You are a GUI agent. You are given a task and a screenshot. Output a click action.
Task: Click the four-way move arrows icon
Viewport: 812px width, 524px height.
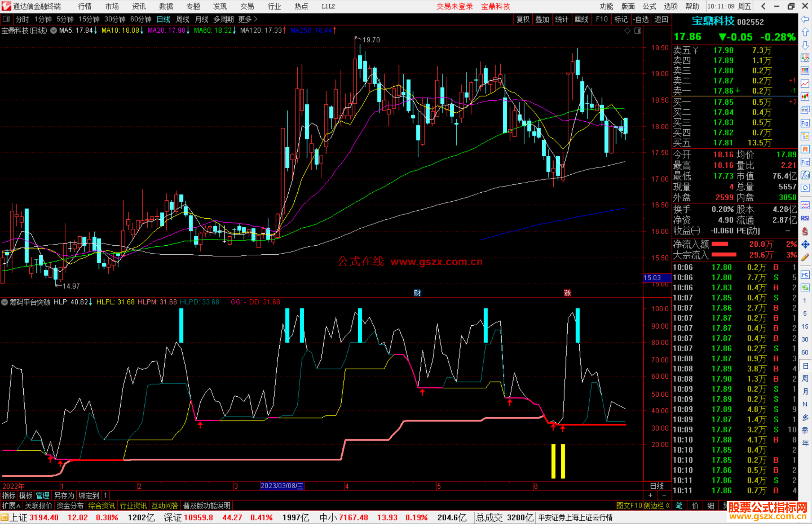[x=805, y=245]
